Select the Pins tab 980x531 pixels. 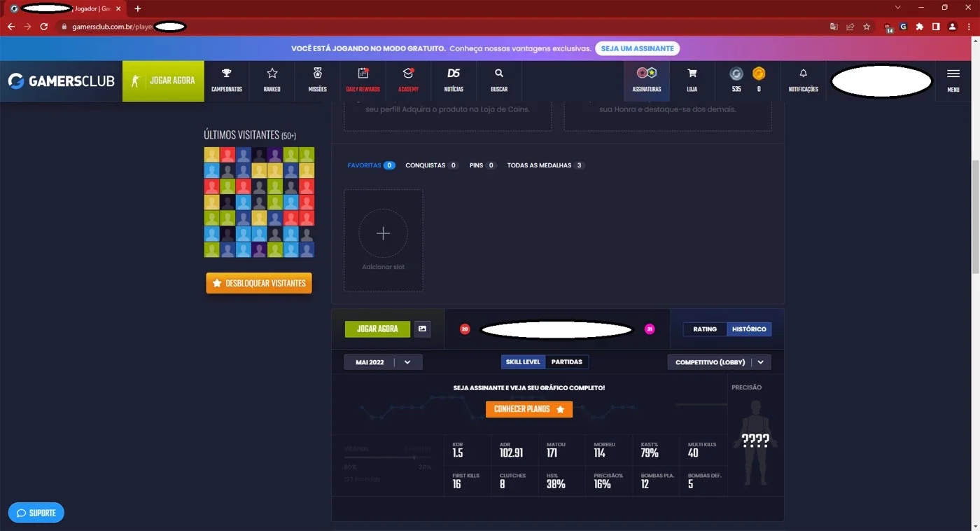coord(483,165)
